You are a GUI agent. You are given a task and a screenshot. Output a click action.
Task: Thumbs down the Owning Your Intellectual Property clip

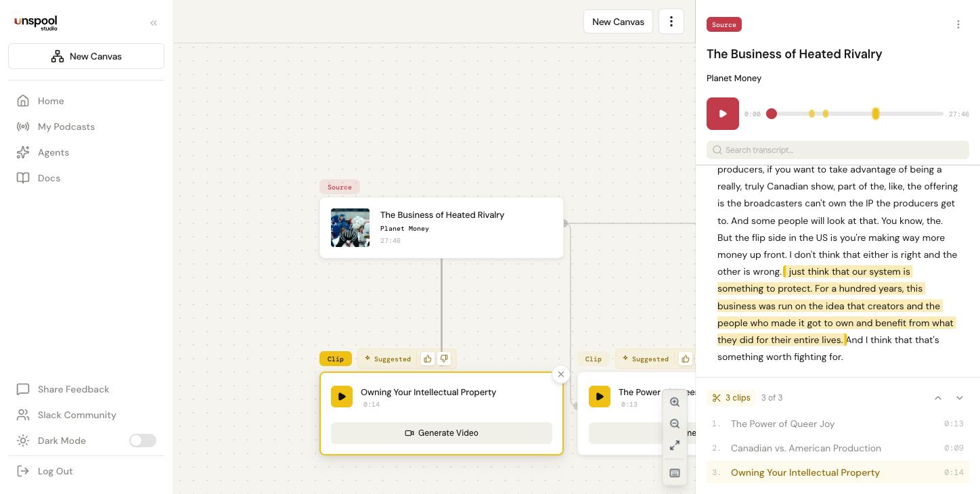(444, 359)
